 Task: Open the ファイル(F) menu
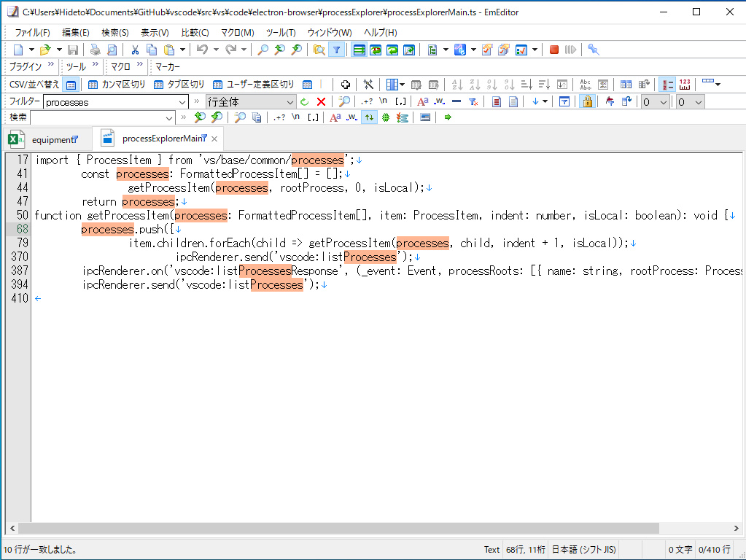coord(32,32)
